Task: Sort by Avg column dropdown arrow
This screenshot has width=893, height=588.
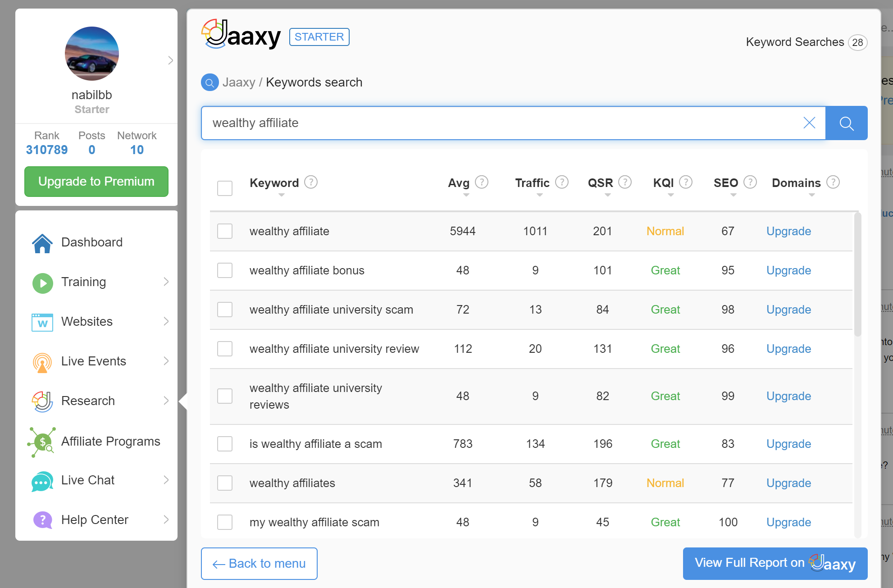Action: tap(466, 195)
